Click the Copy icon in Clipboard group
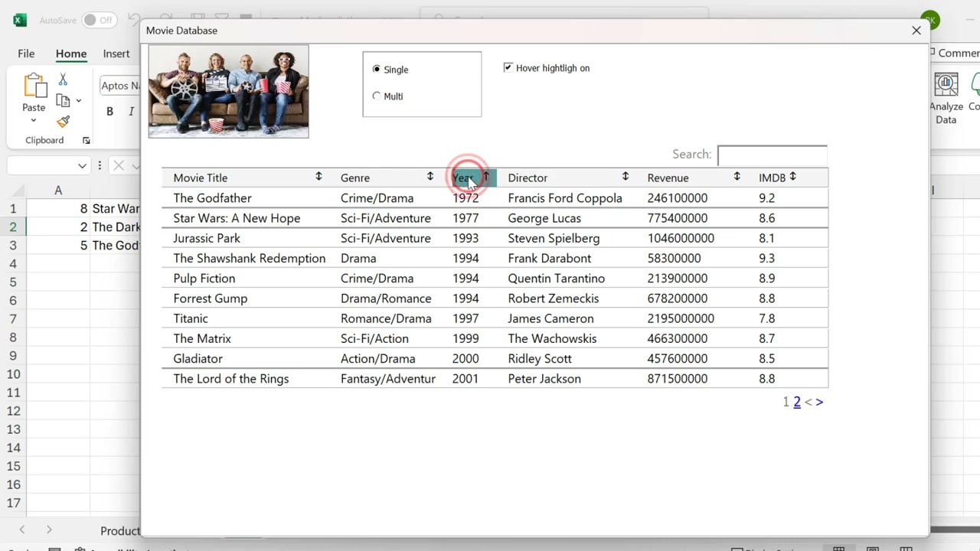 [63, 100]
